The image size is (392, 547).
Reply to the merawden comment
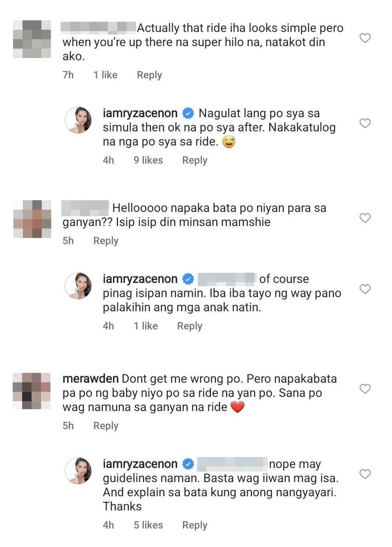106,426
